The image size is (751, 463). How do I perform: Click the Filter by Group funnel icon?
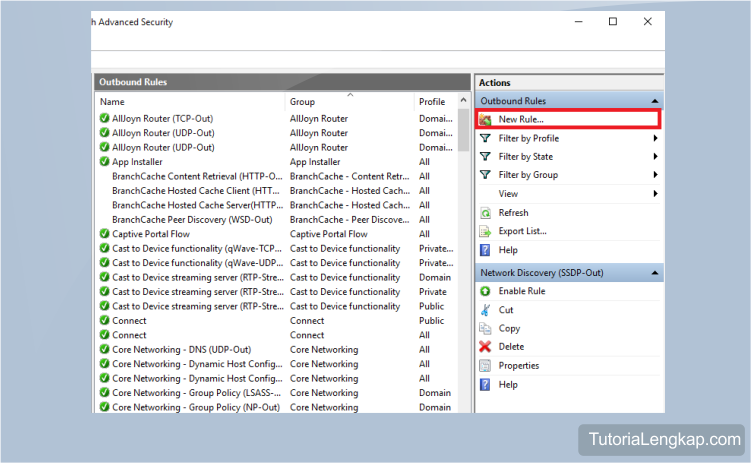(x=485, y=175)
